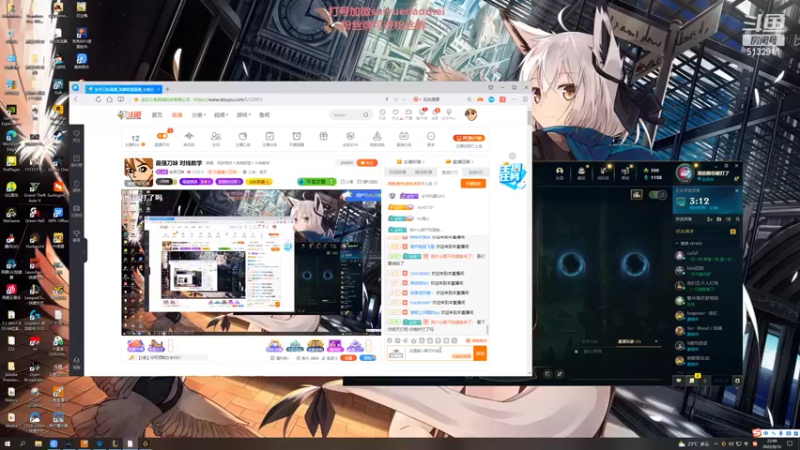Open the followed heart icon in header
The width and height of the screenshot is (800, 450).
click(x=395, y=114)
